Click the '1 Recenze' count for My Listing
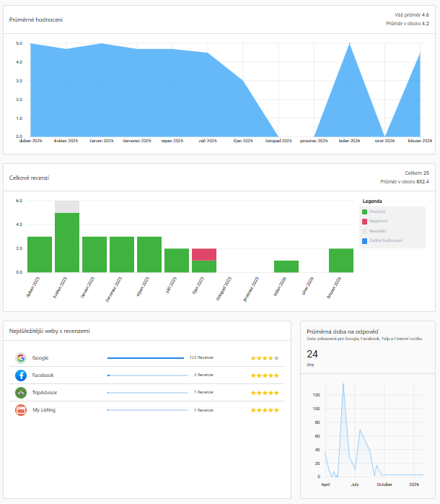 (203, 410)
